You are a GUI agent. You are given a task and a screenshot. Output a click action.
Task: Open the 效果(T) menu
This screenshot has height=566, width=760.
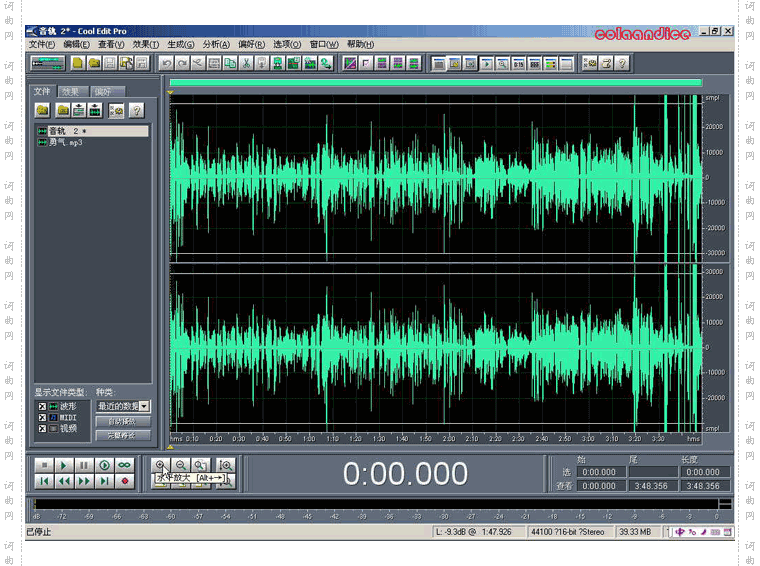[x=146, y=45]
